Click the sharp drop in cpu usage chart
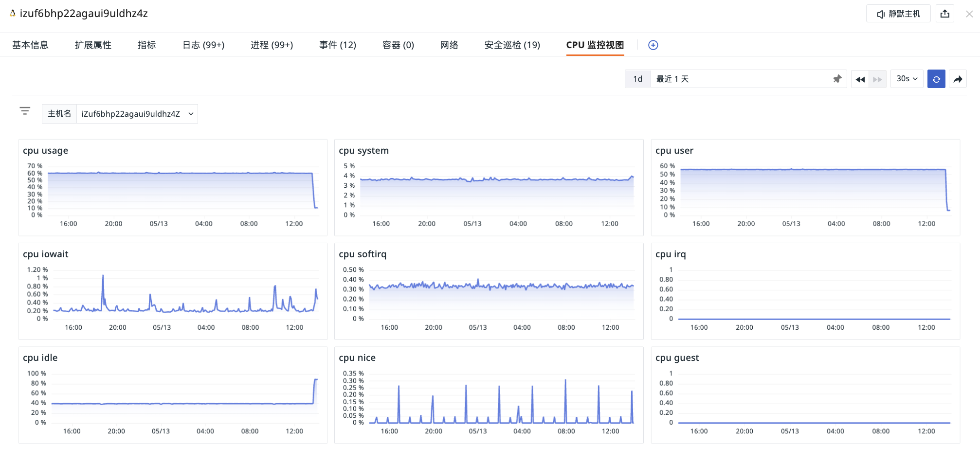 tap(314, 191)
